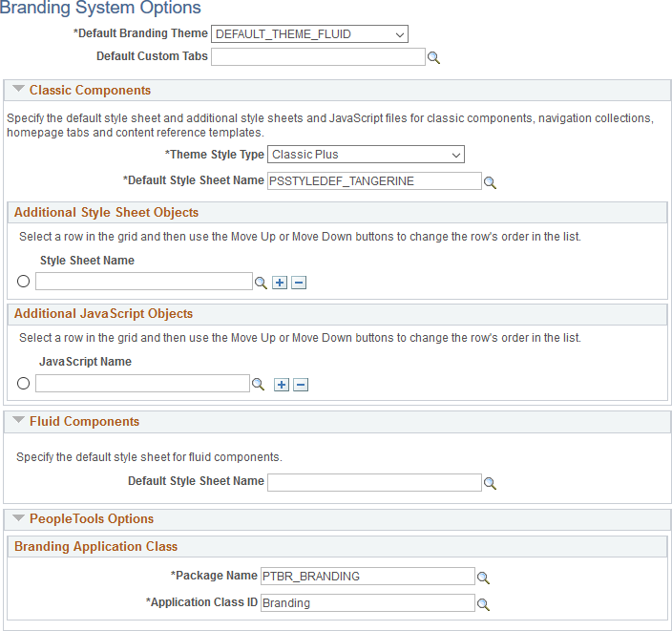The image size is (672, 631).
Task: Open lookup for JavaScript Name row
Action: pyautogui.click(x=258, y=385)
